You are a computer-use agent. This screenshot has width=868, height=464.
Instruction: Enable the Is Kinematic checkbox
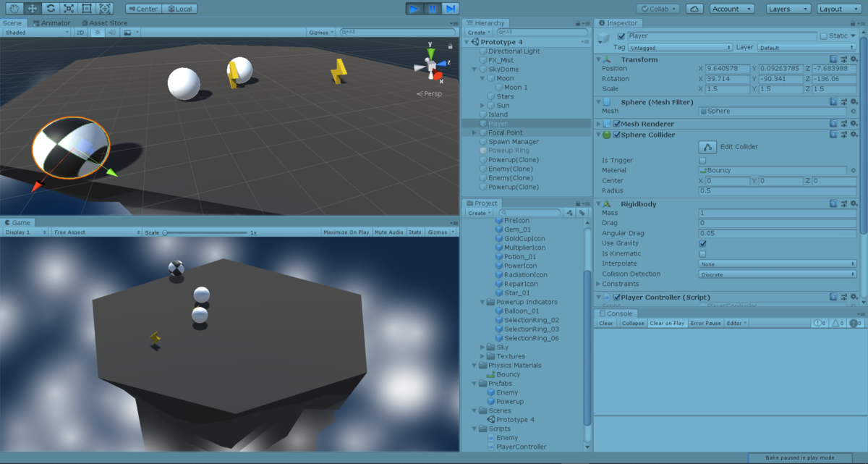[702, 254]
